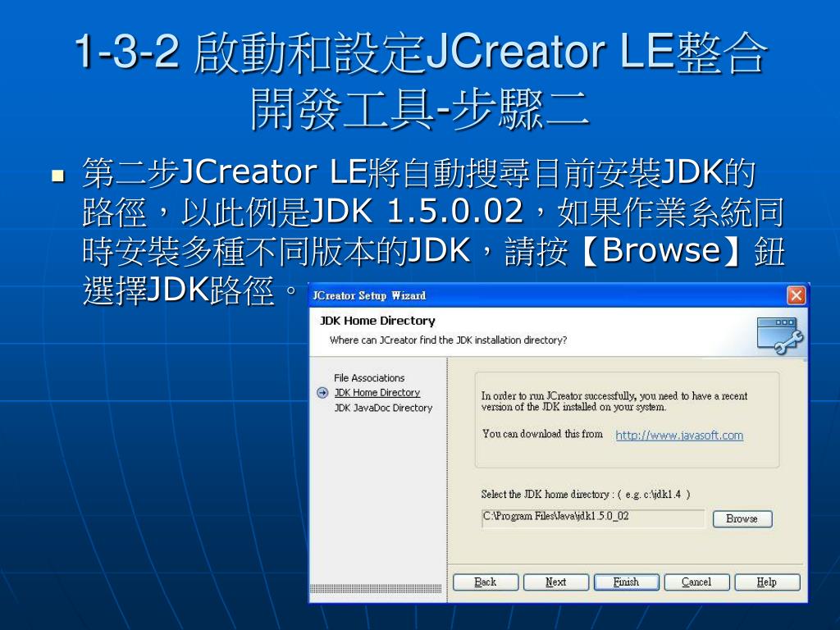Click the blue arrow current-step icon
This screenshot has height=630, width=840.
[x=322, y=393]
